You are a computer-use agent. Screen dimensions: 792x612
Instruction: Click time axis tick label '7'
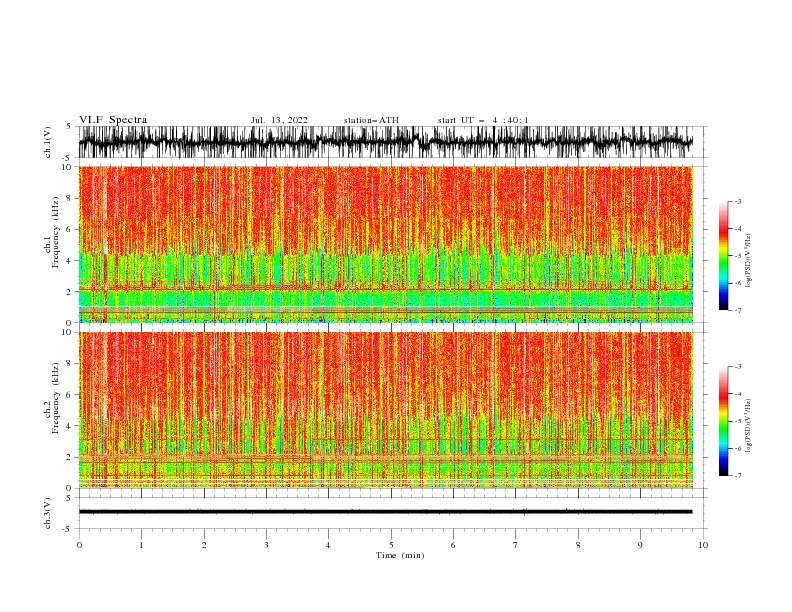(x=516, y=545)
